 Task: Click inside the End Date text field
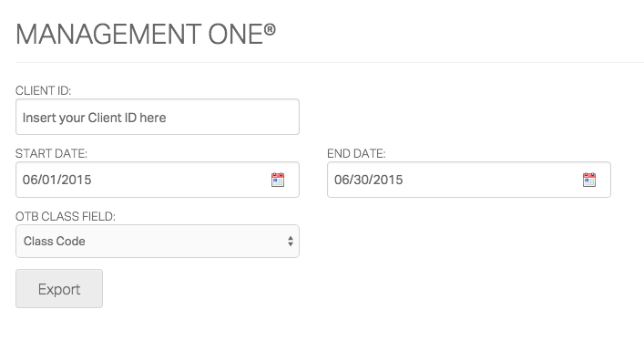[468, 180]
